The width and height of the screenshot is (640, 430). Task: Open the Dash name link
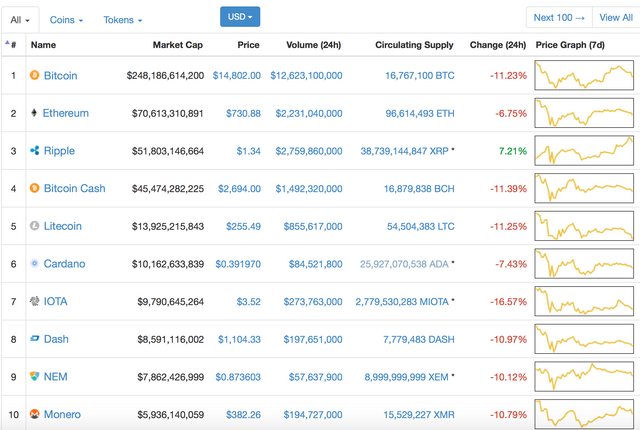[56, 339]
